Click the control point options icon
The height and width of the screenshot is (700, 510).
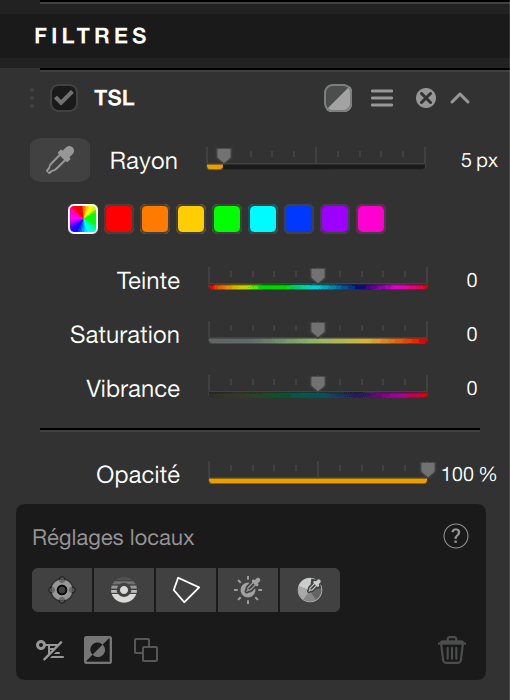pyautogui.click(x=50, y=650)
